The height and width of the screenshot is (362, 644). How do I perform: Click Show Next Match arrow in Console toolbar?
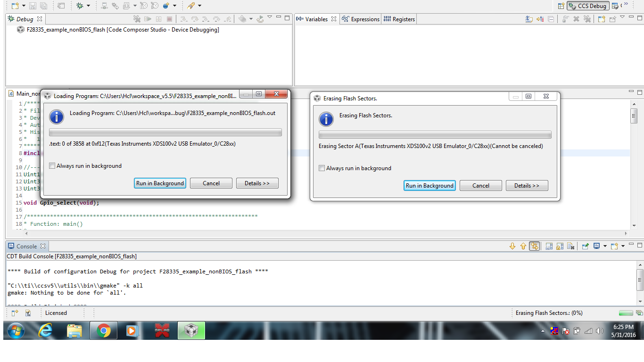coord(512,246)
